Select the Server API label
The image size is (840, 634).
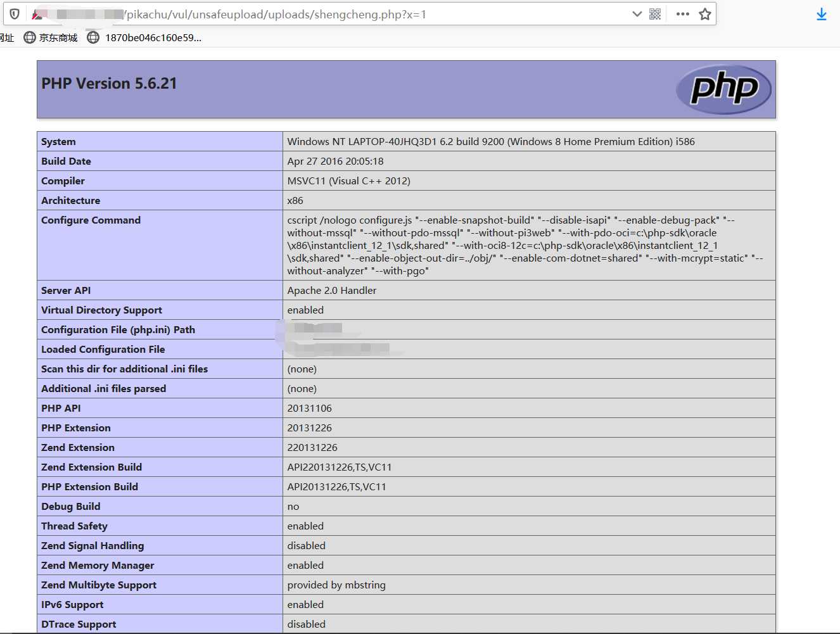point(66,290)
